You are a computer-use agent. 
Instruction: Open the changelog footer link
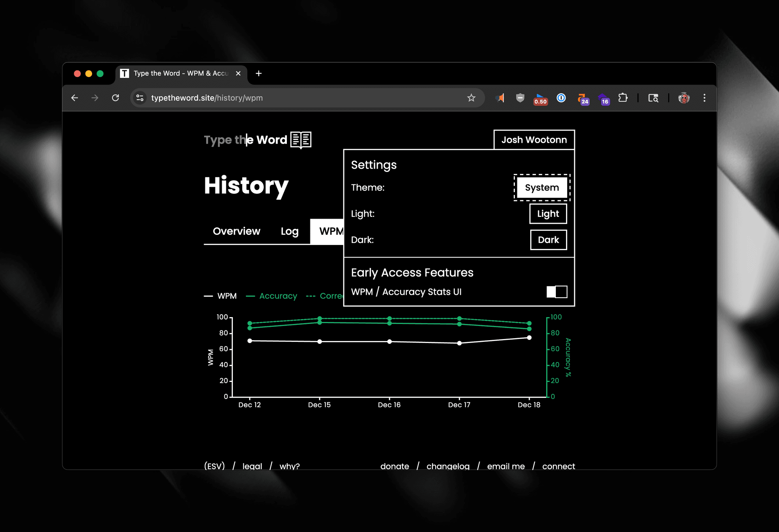[x=448, y=466]
